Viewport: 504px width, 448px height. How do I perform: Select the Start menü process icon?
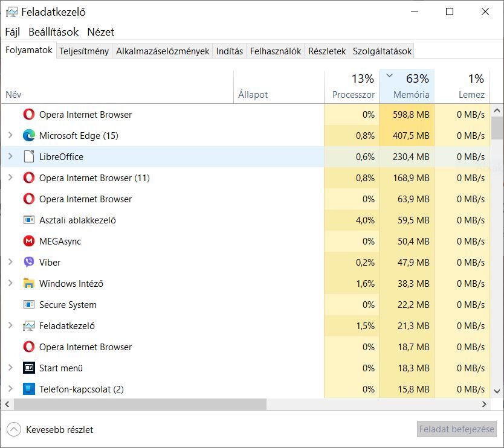(29, 368)
